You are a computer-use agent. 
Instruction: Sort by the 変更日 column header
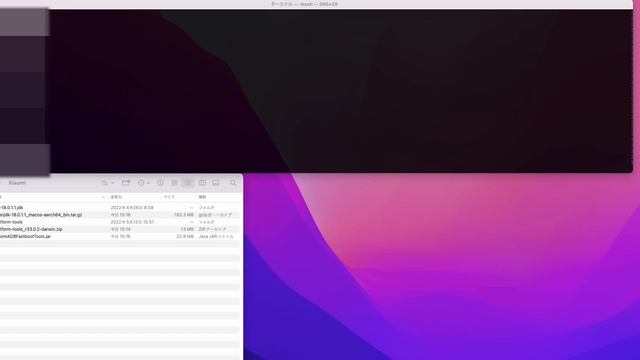pyautogui.click(x=116, y=197)
